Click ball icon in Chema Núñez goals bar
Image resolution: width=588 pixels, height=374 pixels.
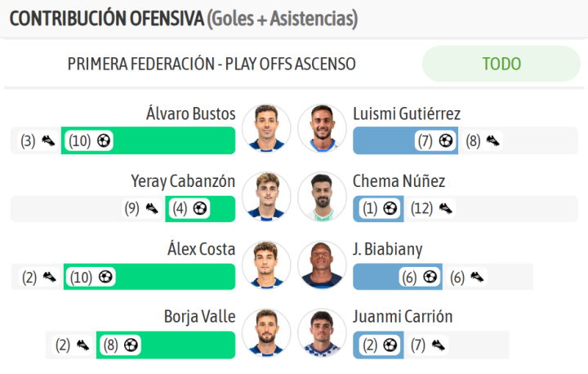click(390, 208)
